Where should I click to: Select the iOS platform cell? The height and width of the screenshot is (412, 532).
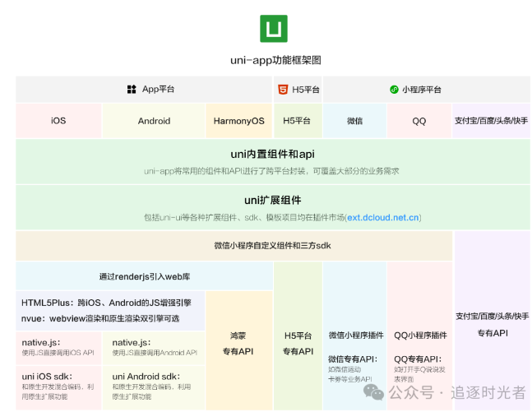[x=58, y=121]
